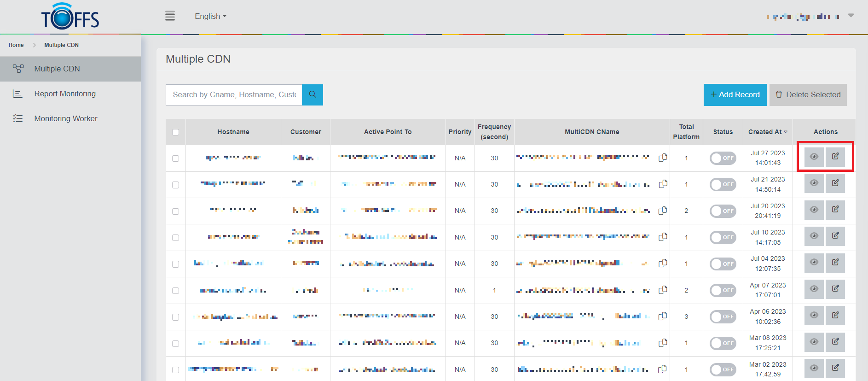Tick the select-all checkbox in the table header
The width and height of the screenshot is (868, 381).
click(175, 132)
